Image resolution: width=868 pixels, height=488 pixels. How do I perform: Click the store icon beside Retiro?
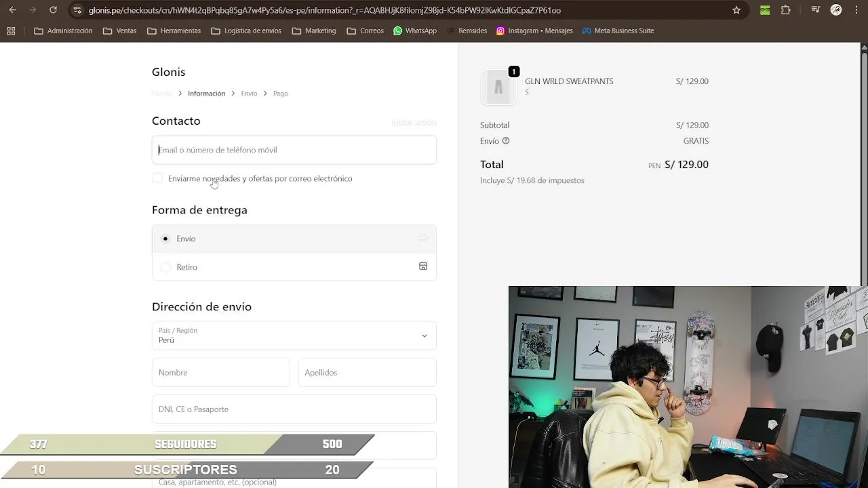423,266
